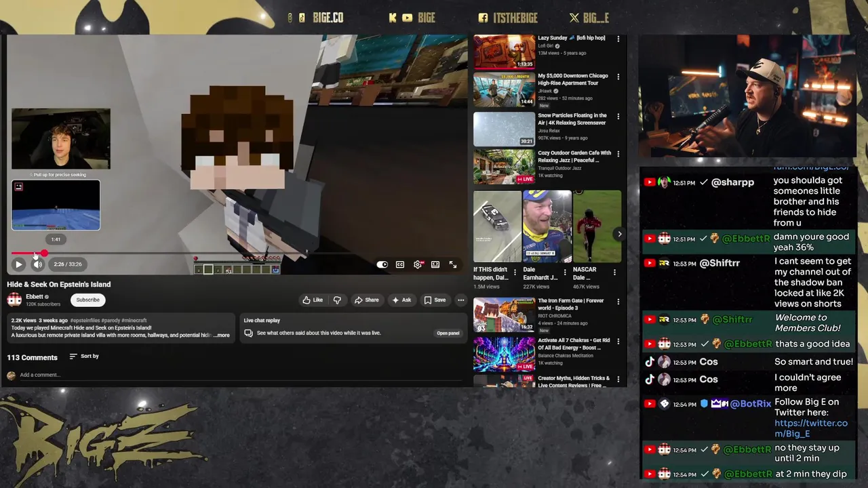Open the Cozy Outdoor Garden Cafe live stream
The height and width of the screenshot is (488, 868).
pyautogui.click(x=504, y=167)
